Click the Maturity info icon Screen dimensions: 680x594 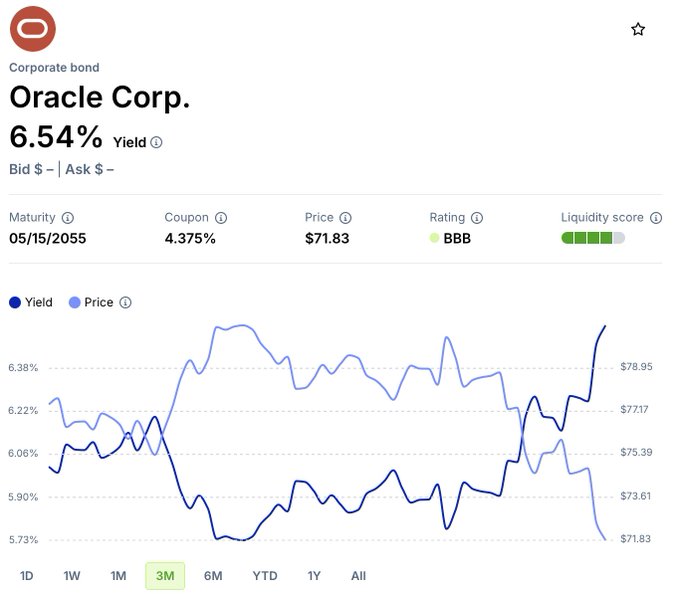pos(68,217)
